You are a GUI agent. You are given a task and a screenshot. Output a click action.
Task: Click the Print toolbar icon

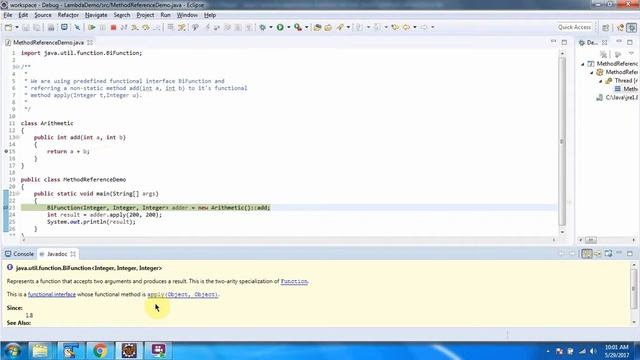tap(51, 27)
